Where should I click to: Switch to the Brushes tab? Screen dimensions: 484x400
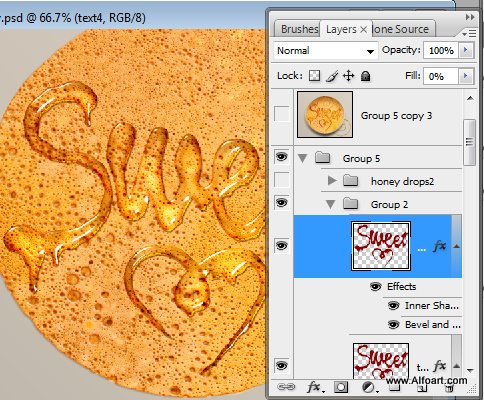299,29
